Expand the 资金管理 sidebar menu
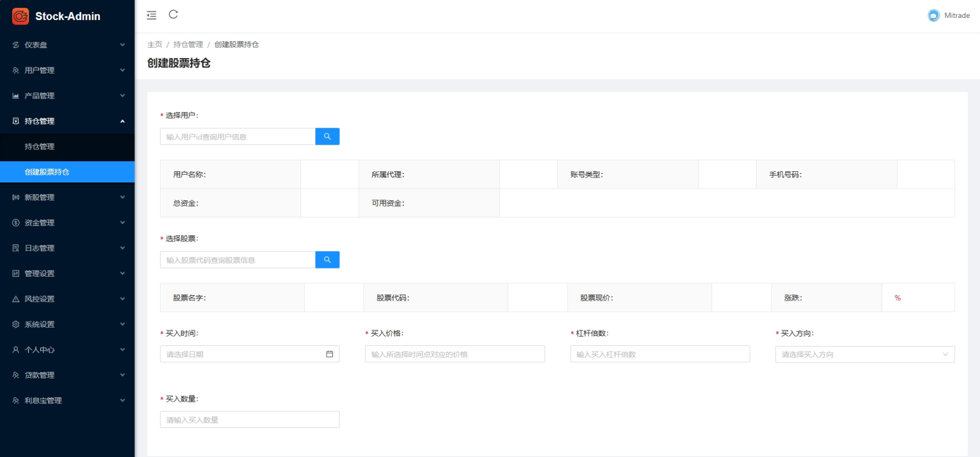Screen dimensions: 980x457 point(67,223)
